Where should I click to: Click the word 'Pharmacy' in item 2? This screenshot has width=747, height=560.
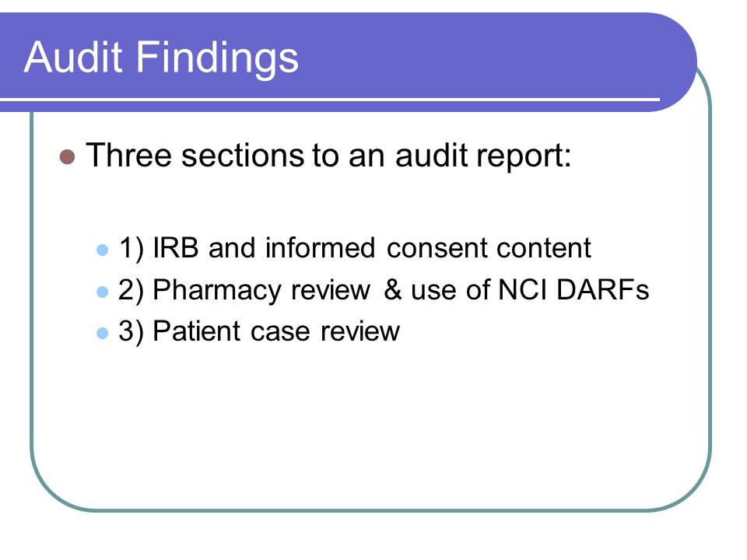pyautogui.click(x=216, y=291)
